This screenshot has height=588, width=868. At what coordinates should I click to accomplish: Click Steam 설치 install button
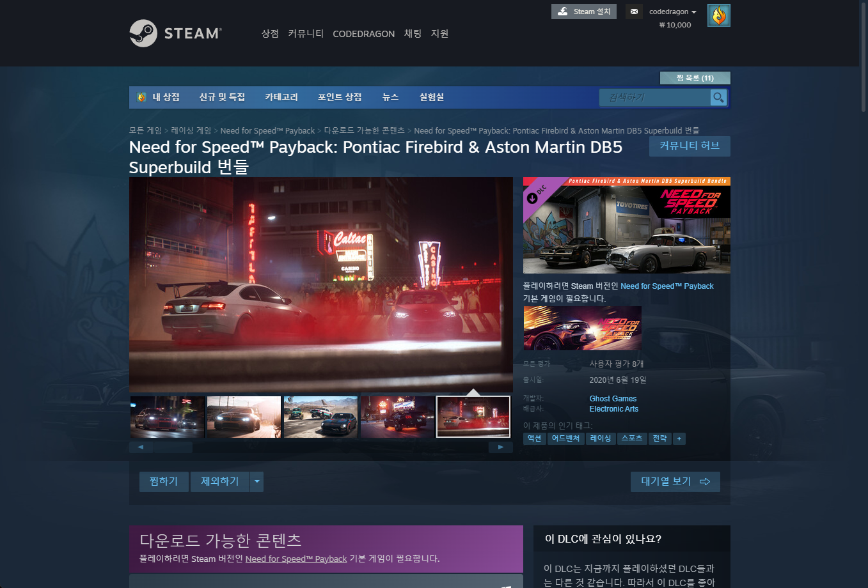584,12
